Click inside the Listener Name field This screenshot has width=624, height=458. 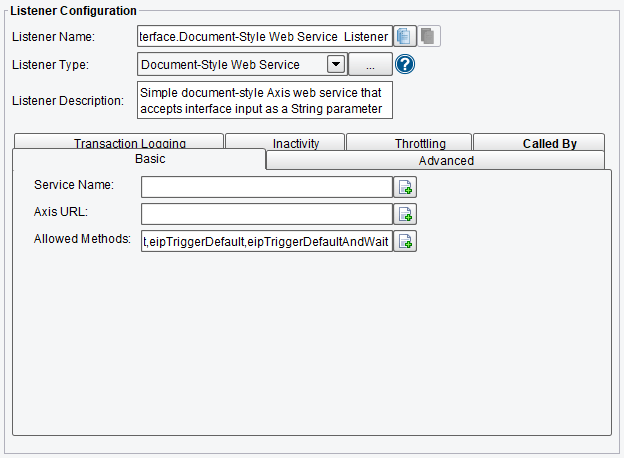coord(265,37)
